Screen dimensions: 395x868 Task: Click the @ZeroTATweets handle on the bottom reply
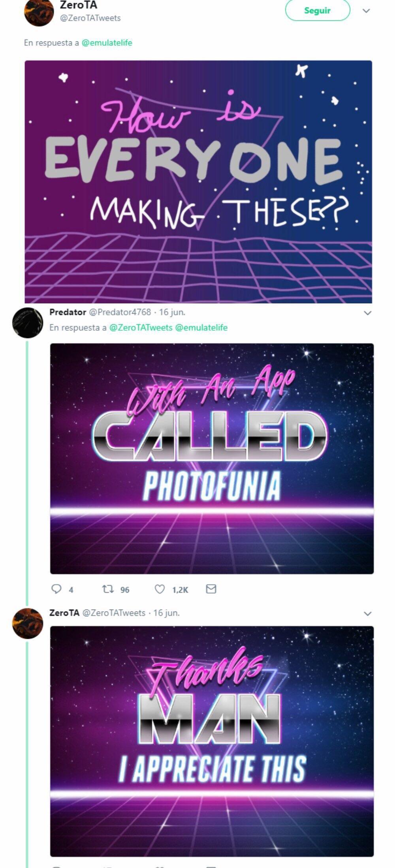click(114, 613)
